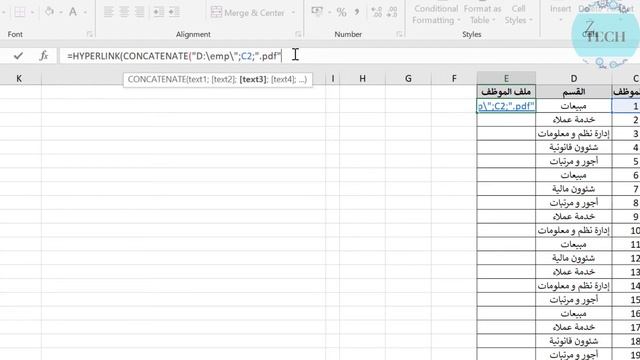Click the Fill Color paint bucket icon
Image resolution: width=640 pixels, height=360 pixels.
[x=49, y=12]
